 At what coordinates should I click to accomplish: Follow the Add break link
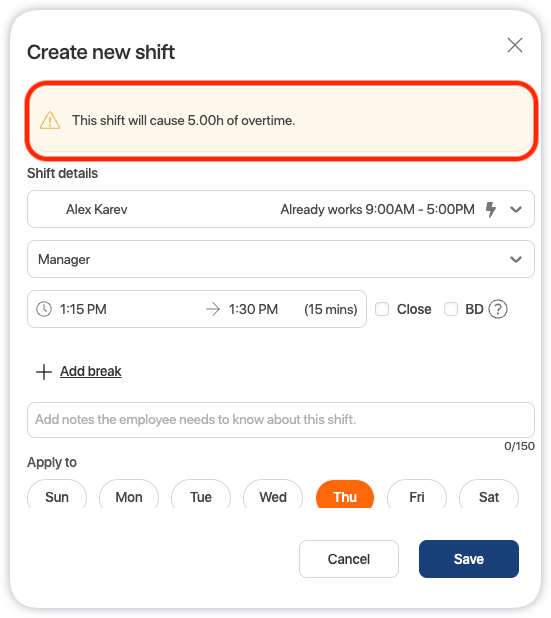[x=91, y=371]
